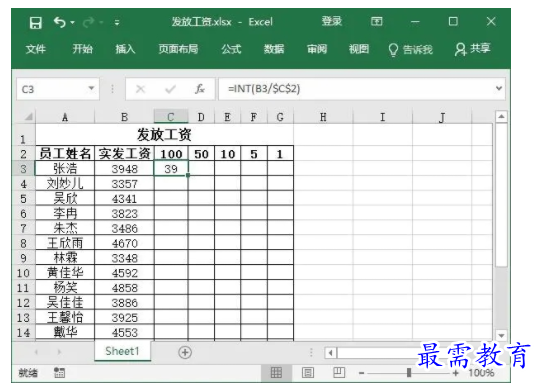Screen dimensions: 539x387
Task: Click the macro recording icon in the status bar
Action: coord(59,372)
